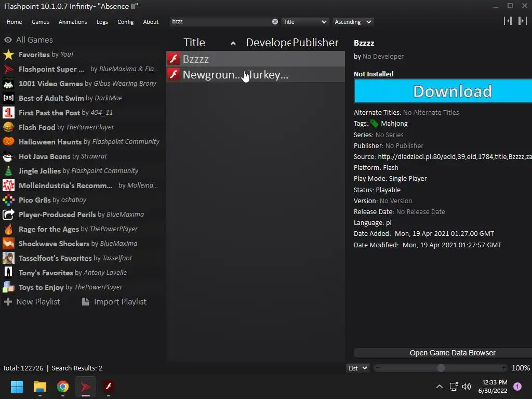Open the Config tab
532x399 pixels.
(x=126, y=22)
